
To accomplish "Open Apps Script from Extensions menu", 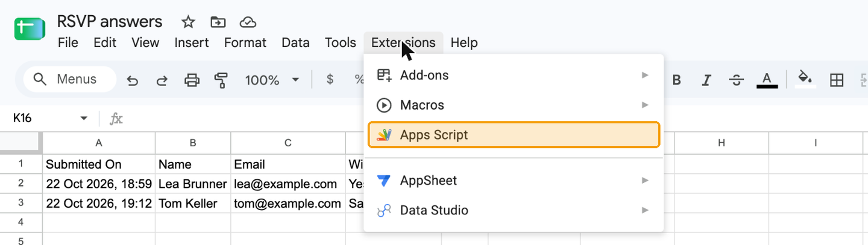I will coord(514,135).
